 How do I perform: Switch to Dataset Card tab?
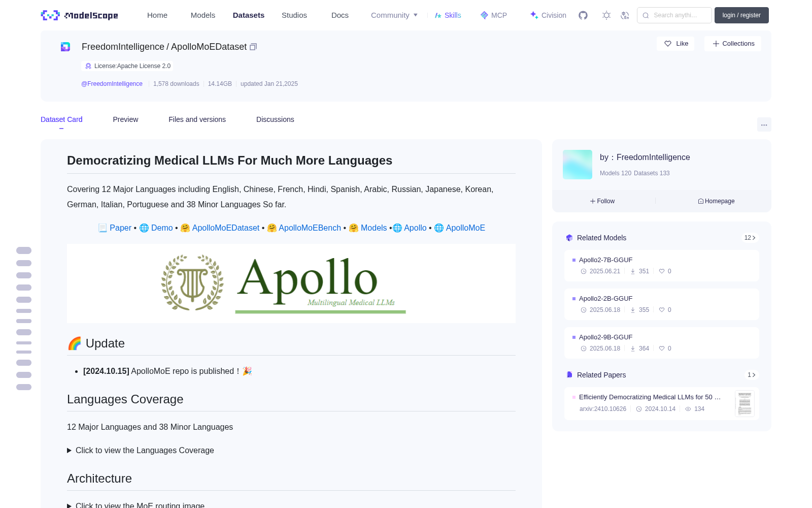[61, 119]
